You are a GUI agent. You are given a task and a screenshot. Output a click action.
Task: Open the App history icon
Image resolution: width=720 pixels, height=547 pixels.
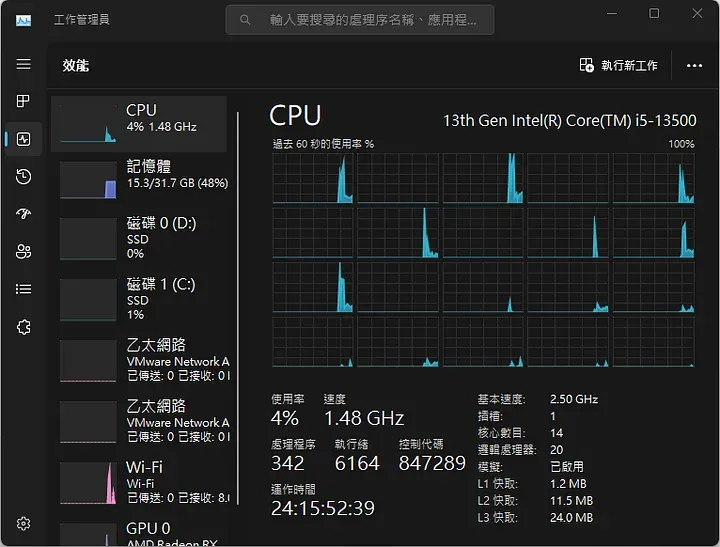point(23,176)
